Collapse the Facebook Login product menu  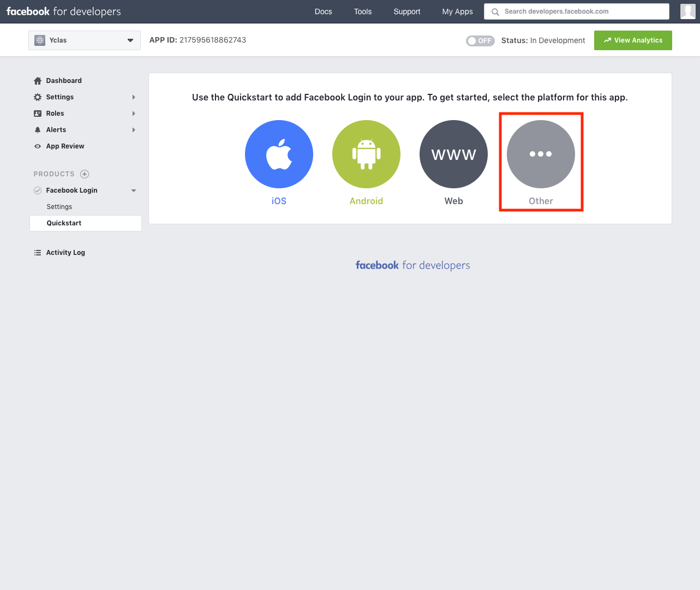[x=133, y=190]
